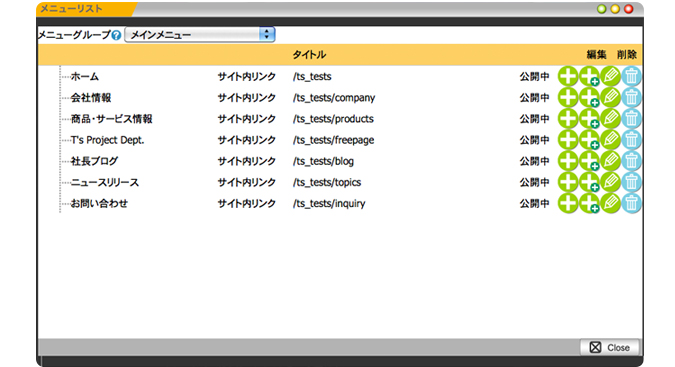675x367 pixels.
Task: Click the タイトル column header
Action: click(309, 55)
